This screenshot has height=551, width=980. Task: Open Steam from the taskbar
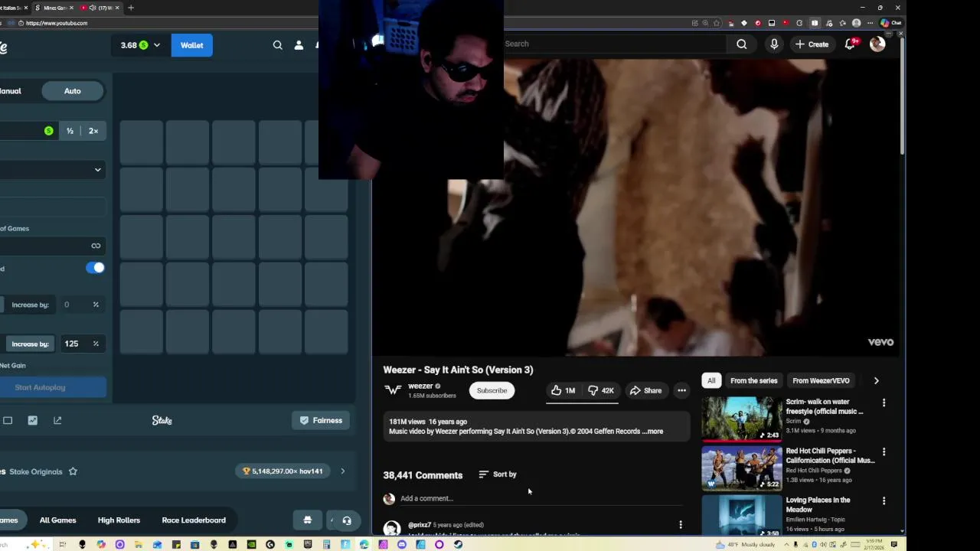[x=458, y=545]
